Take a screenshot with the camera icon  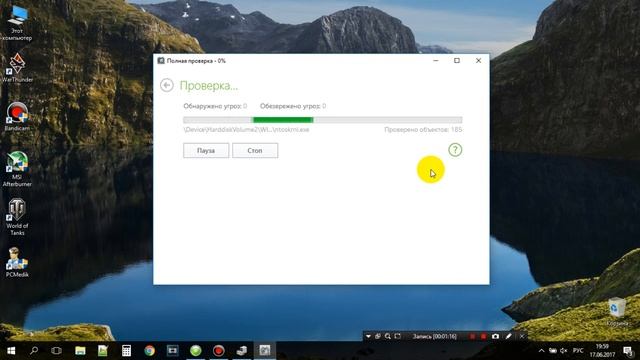pyautogui.click(x=496, y=336)
